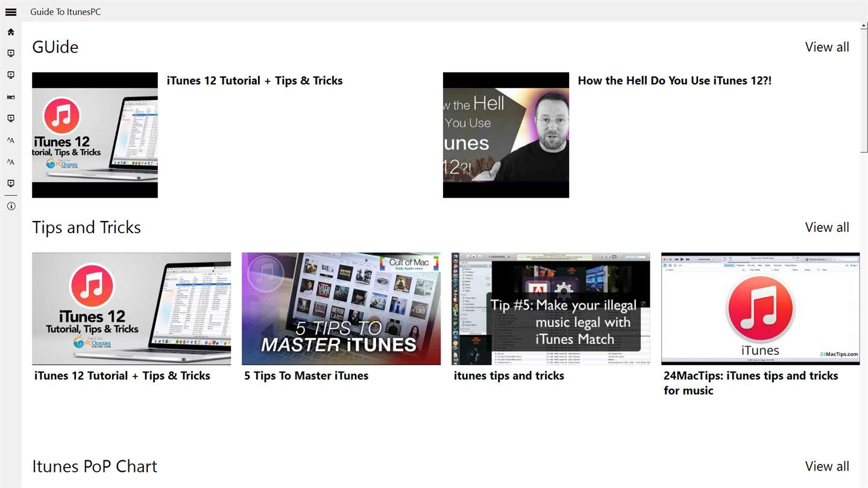
Task: Click the scrollbar up arrow
Action: tap(864, 26)
